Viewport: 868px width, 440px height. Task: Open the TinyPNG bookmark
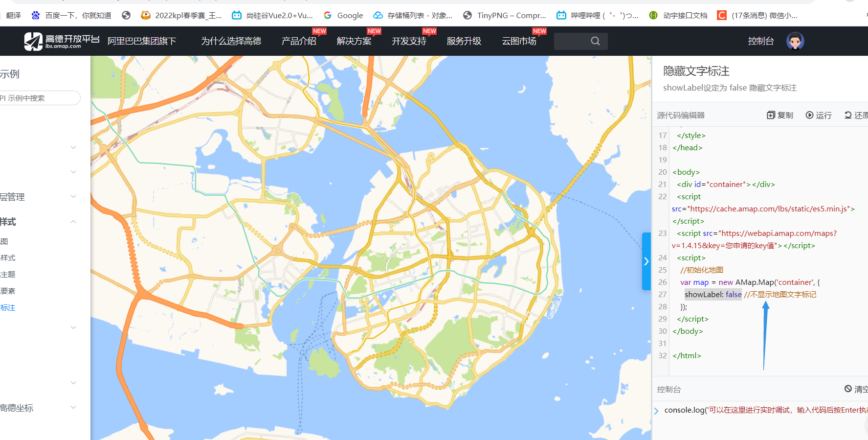505,15
